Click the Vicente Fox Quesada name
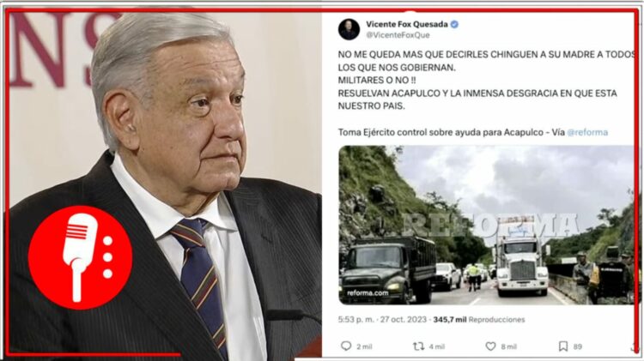 (407, 24)
